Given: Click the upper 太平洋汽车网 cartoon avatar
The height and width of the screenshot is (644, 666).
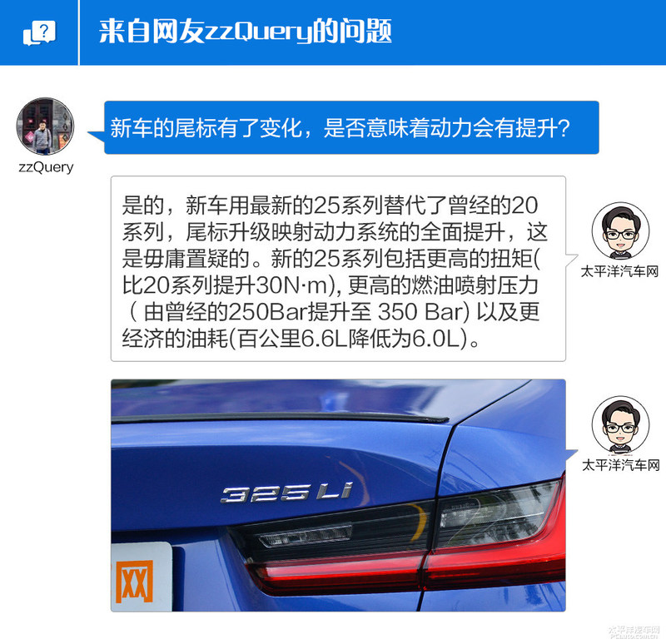Looking at the screenshot, I should pyautogui.click(x=620, y=231).
